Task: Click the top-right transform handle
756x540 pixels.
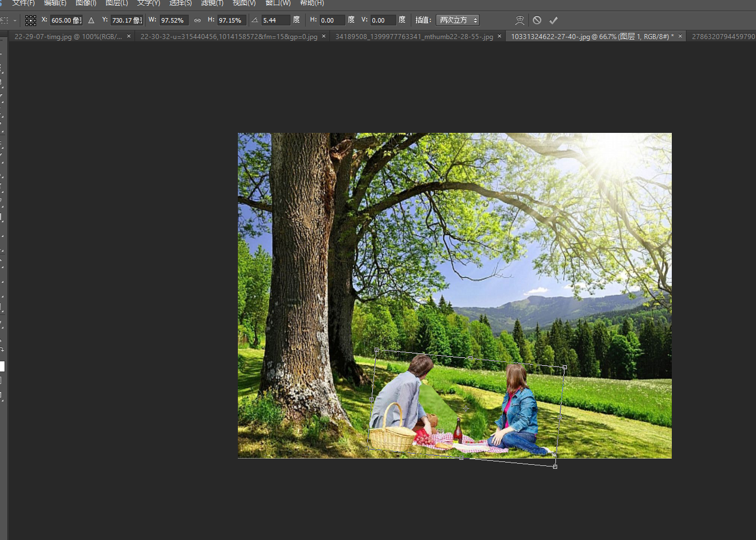Action: pyautogui.click(x=564, y=368)
